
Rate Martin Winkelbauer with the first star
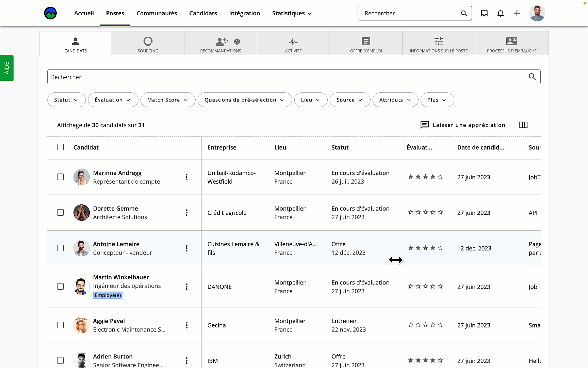tap(410, 286)
